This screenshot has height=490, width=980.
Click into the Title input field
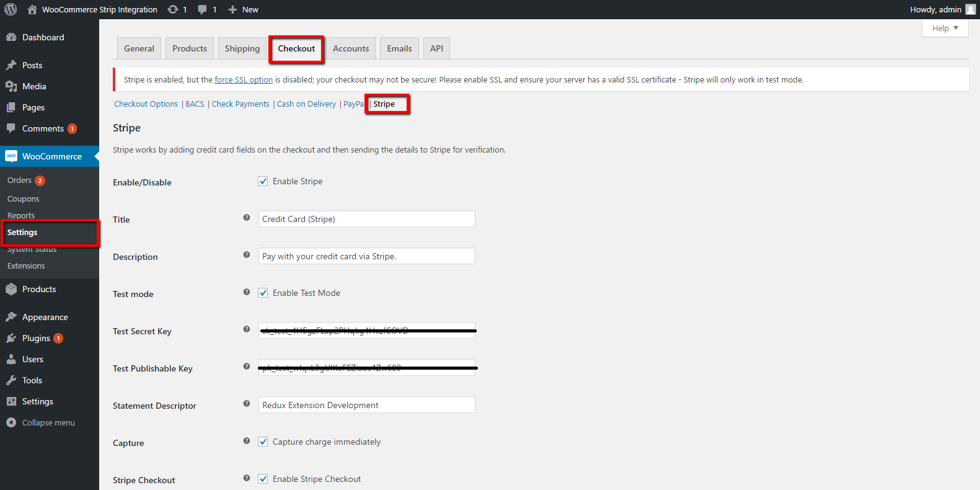[366, 219]
